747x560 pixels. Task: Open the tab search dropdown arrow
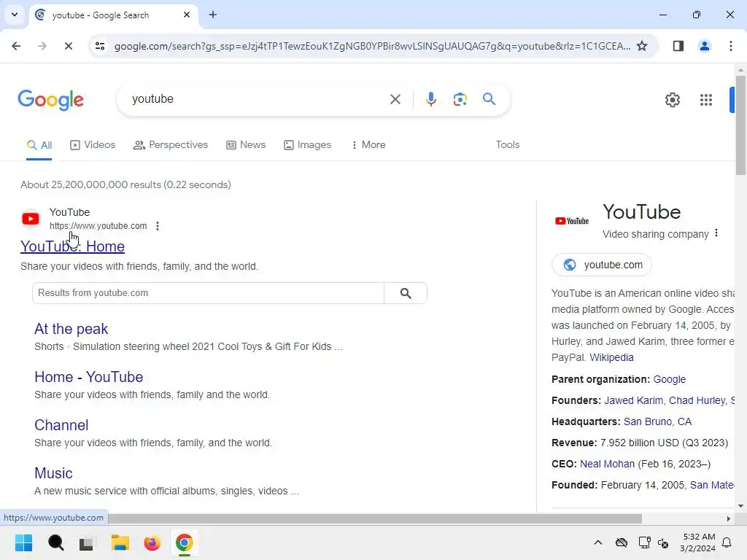point(15,15)
